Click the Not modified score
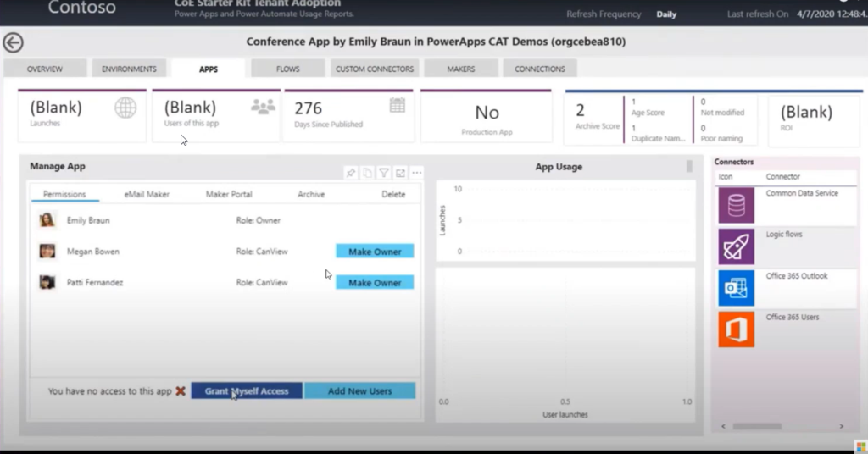The height and width of the screenshot is (454, 868). click(x=703, y=102)
